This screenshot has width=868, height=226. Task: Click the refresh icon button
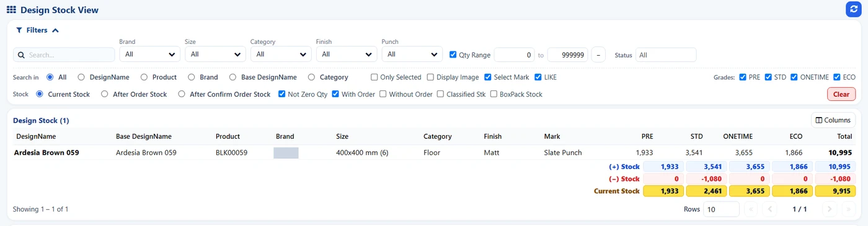click(x=854, y=9)
